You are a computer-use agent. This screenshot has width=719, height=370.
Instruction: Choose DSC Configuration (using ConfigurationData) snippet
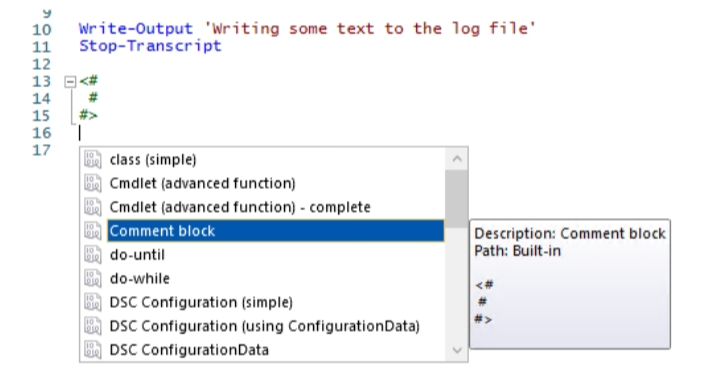click(262, 326)
